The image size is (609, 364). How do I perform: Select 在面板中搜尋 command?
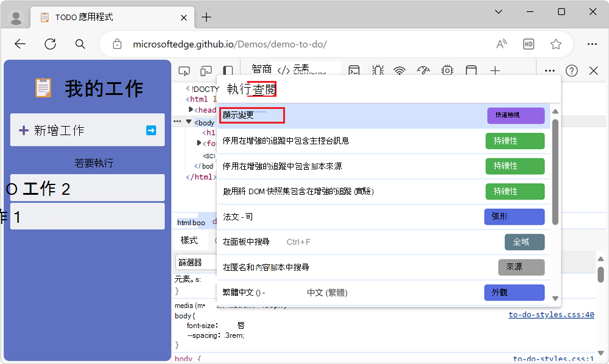pyautogui.click(x=383, y=242)
